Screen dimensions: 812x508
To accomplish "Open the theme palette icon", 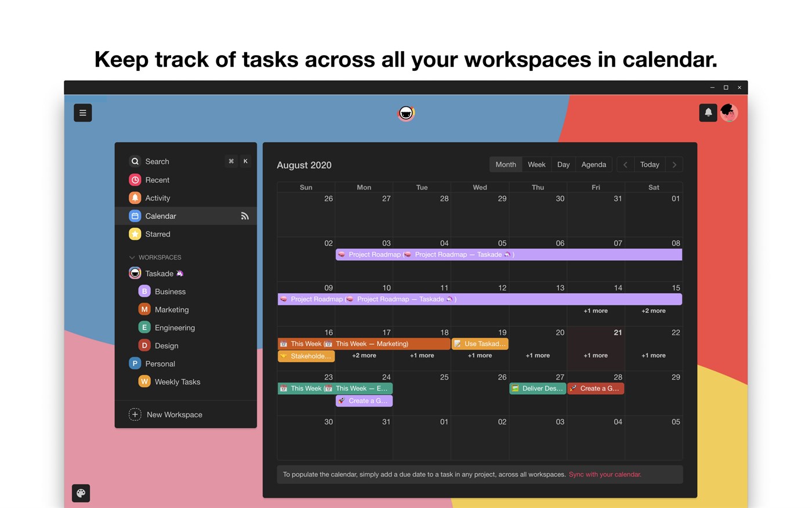I will [x=81, y=493].
